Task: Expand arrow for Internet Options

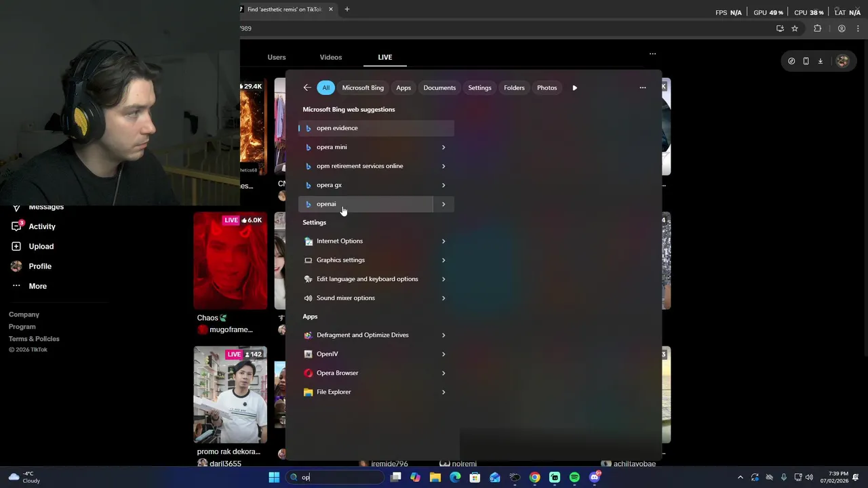Action: click(x=443, y=241)
